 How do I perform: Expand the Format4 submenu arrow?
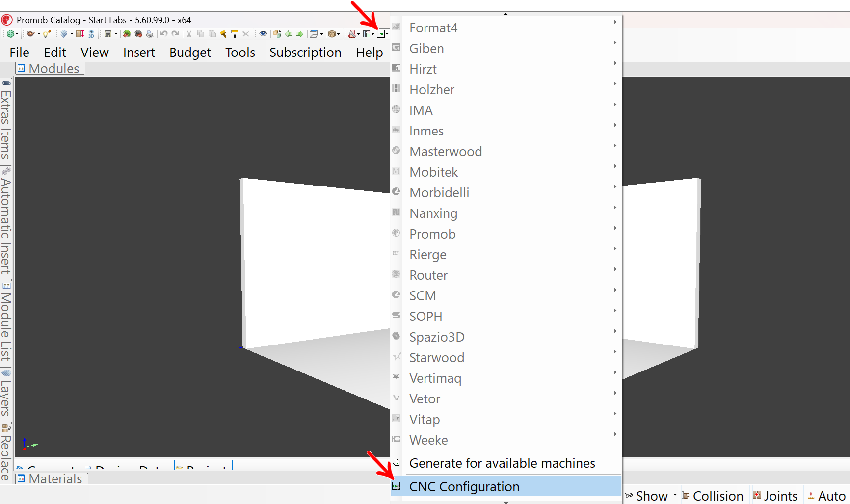[x=615, y=22]
